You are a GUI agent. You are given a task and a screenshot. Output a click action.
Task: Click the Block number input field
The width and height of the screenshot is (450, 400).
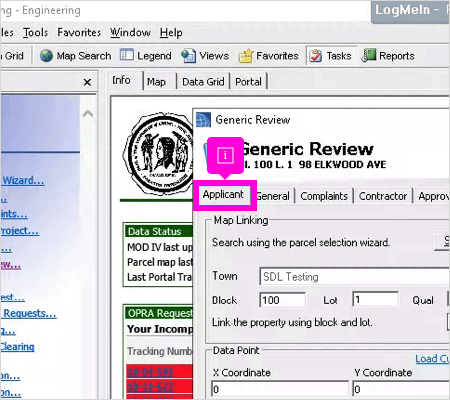(x=282, y=300)
